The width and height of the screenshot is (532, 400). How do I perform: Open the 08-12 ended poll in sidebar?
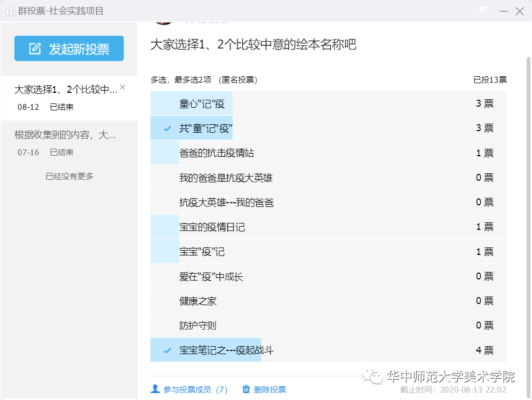tap(66, 98)
